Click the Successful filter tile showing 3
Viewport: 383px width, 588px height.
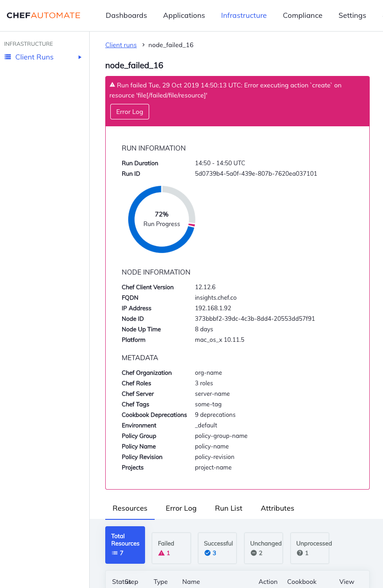point(217,548)
